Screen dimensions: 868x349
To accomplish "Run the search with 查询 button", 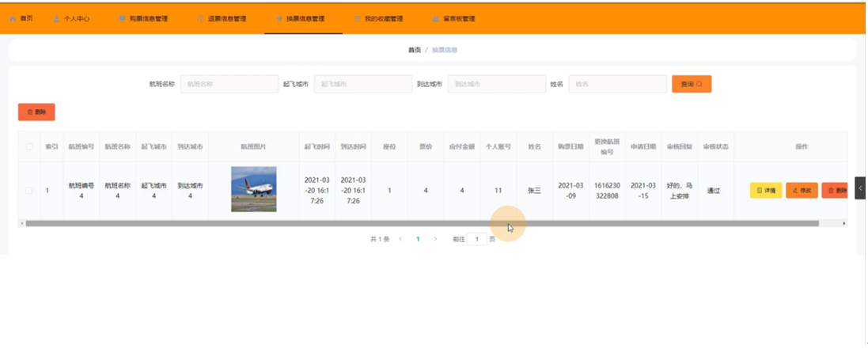I will (x=692, y=84).
